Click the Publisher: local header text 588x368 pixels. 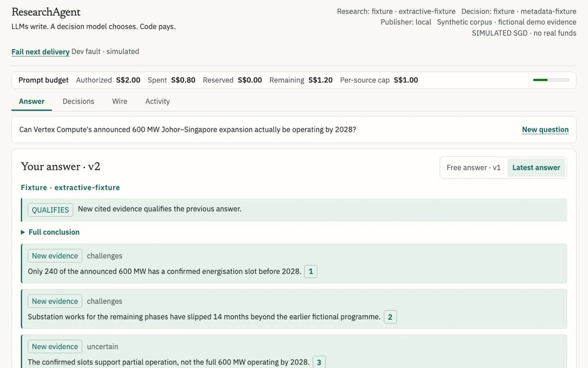click(406, 22)
